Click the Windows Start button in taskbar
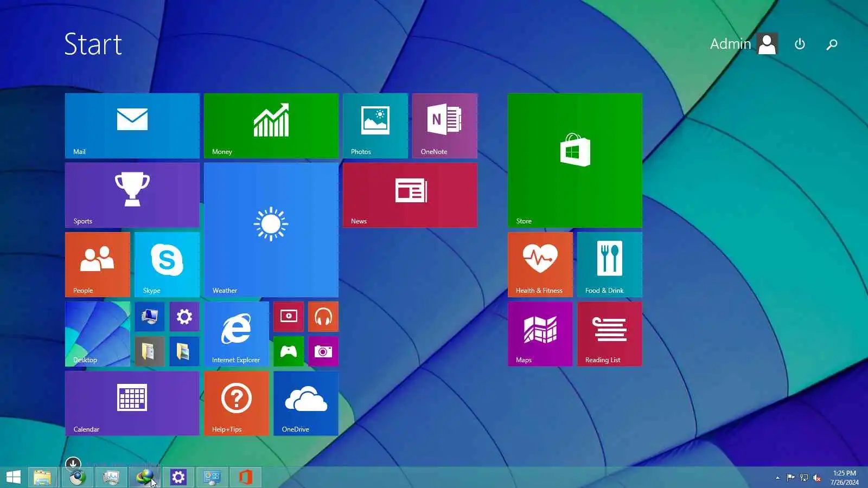868x488 pixels. (13, 477)
